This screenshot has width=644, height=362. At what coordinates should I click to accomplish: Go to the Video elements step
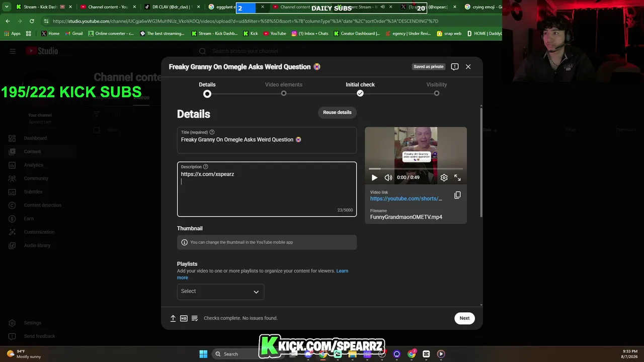(x=284, y=88)
